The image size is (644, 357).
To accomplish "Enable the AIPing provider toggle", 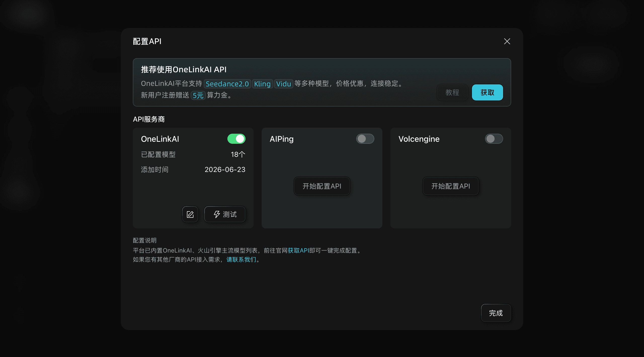I will tap(365, 139).
